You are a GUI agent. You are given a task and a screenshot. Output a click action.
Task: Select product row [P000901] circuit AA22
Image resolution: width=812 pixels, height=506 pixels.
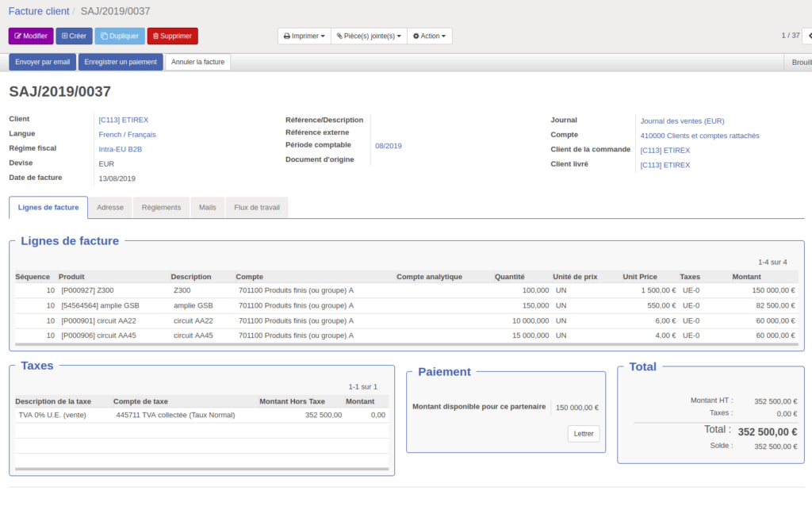point(407,321)
